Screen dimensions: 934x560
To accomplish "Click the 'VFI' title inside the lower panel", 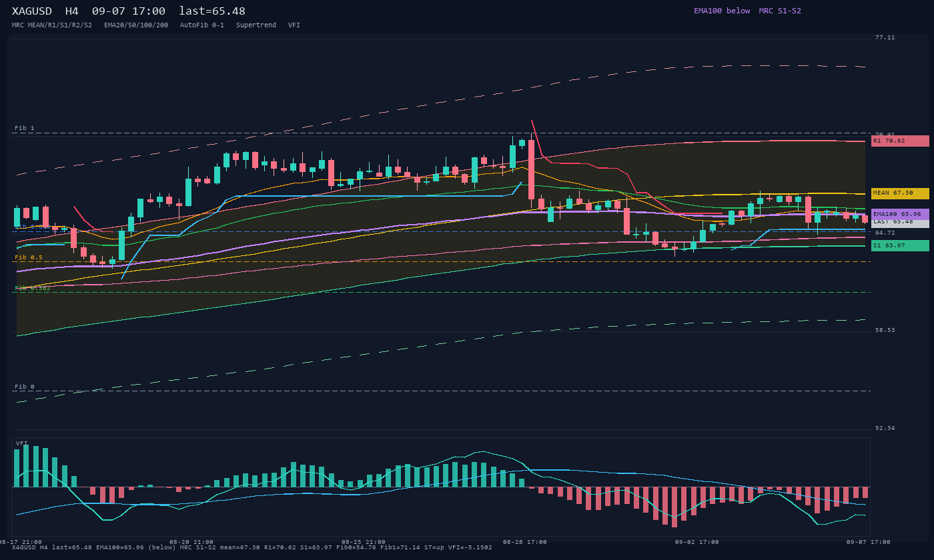I will pos(22,443).
